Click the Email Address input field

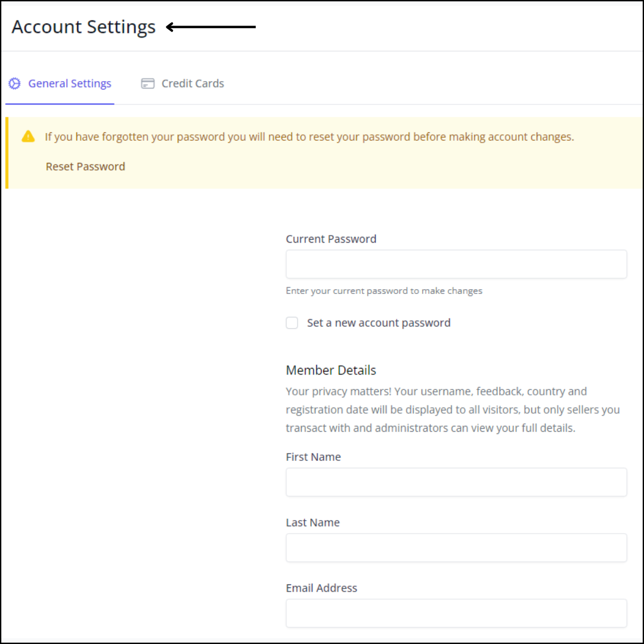click(x=456, y=613)
